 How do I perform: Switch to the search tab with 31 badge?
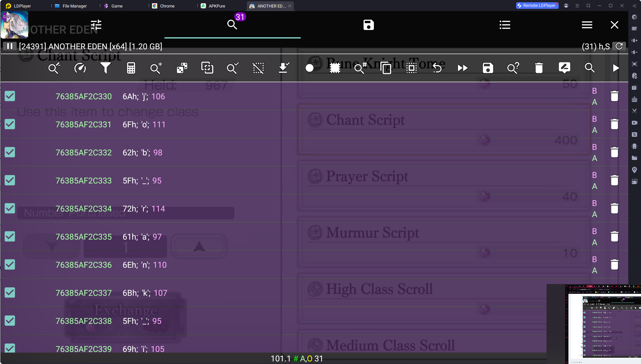(x=232, y=25)
